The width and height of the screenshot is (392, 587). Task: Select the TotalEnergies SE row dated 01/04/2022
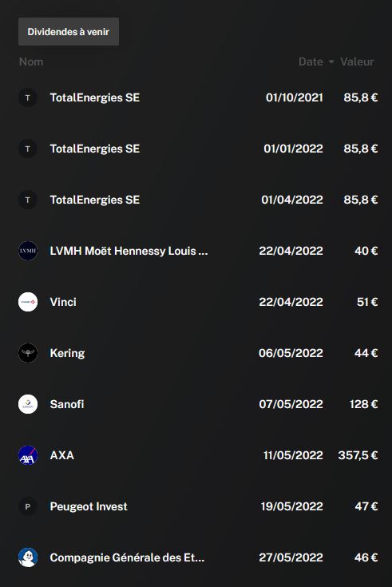(x=198, y=200)
